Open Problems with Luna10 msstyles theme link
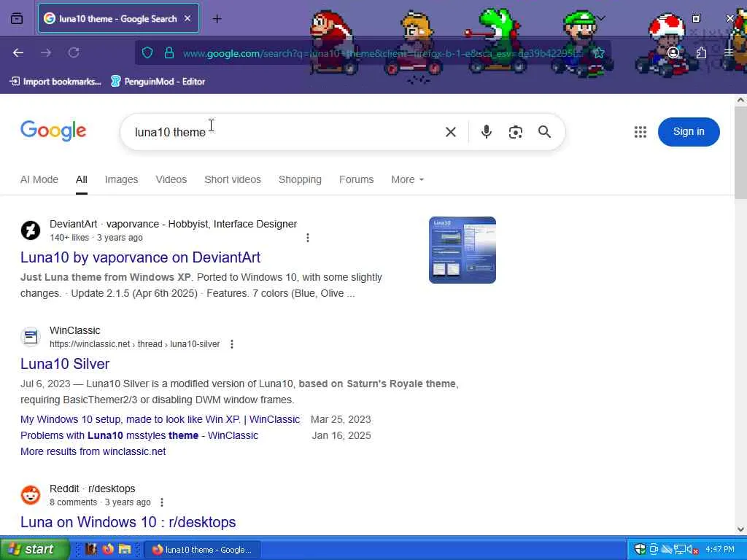747x560 pixels. point(139,436)
